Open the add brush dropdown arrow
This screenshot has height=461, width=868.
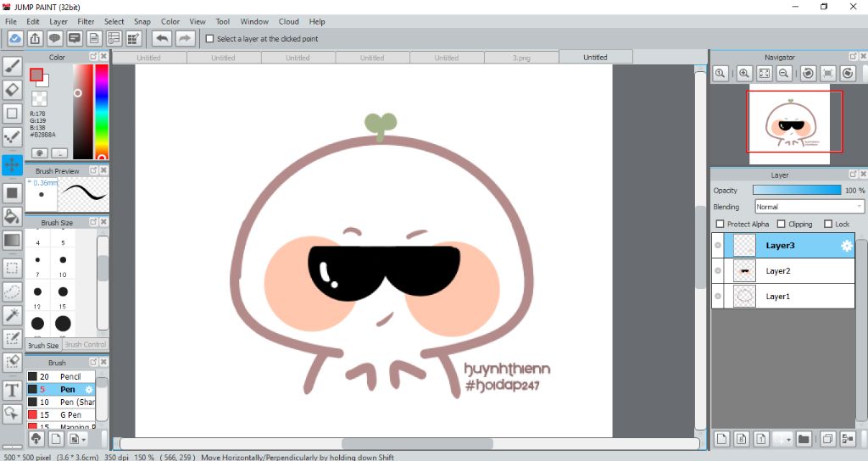tap(84, 440)
